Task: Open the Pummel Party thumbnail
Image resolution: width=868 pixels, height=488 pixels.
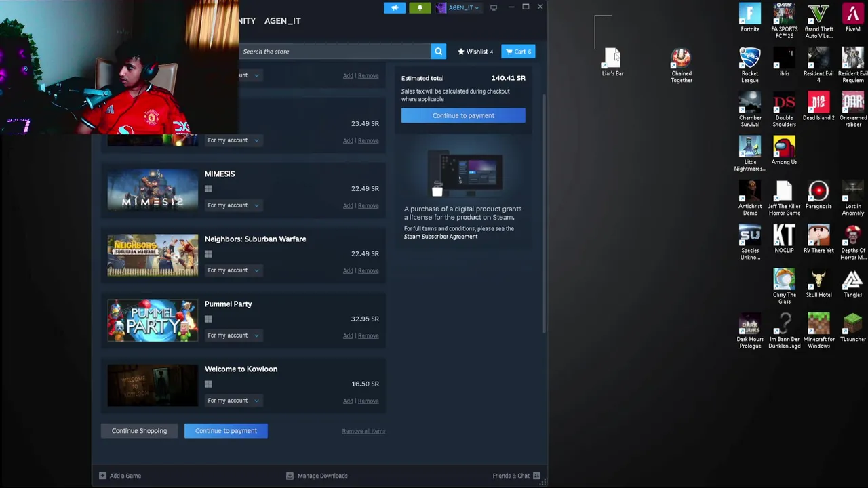Action: (x=153, y=320)
